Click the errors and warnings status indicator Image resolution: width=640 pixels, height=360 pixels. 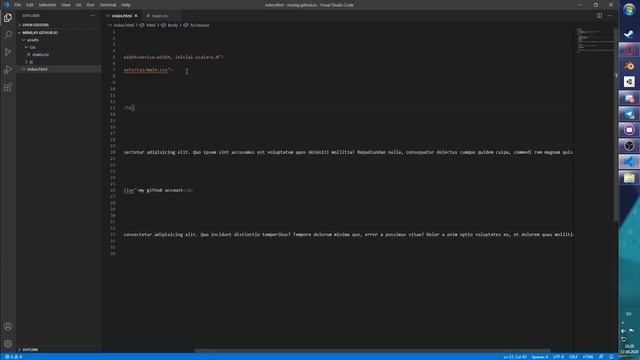pos(13,357)
